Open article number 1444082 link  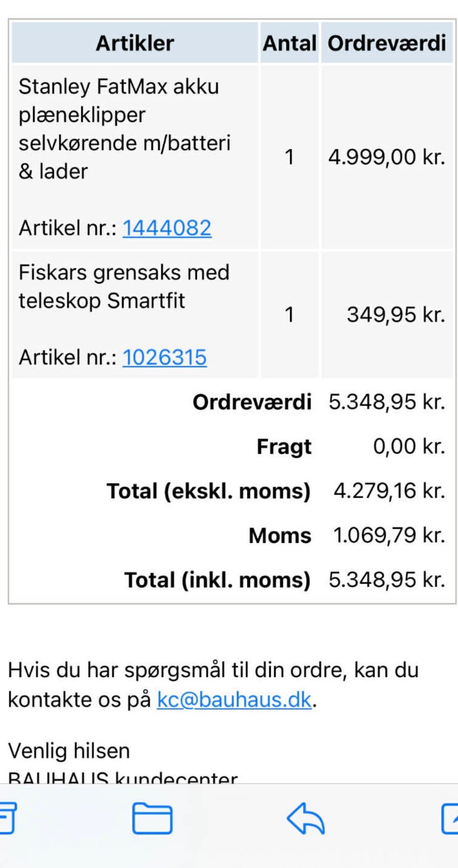167,228
